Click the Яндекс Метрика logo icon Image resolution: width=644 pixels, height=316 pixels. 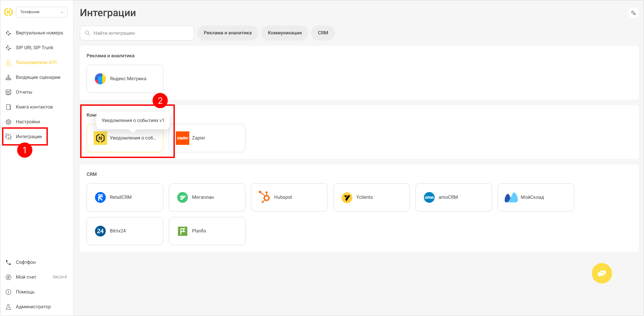[100, 79]
